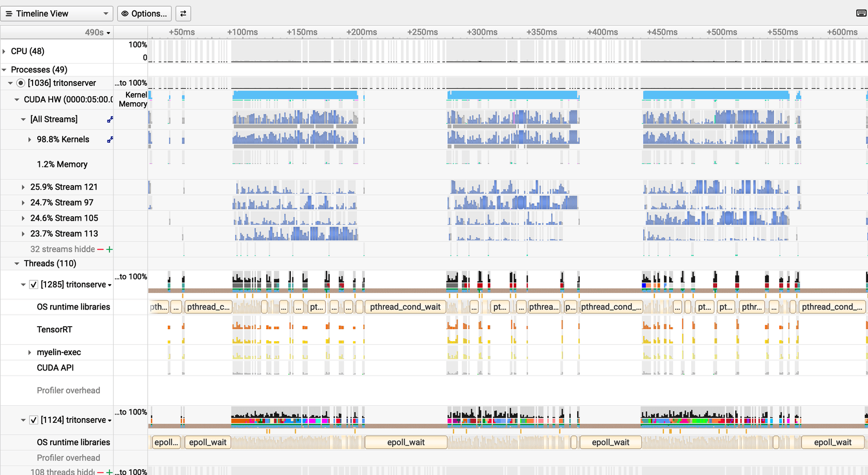This screenshot has height=475, width=868.
Task: Open the dropdown arrow on [1285] tritonserve
Action: tap(110, 284)
